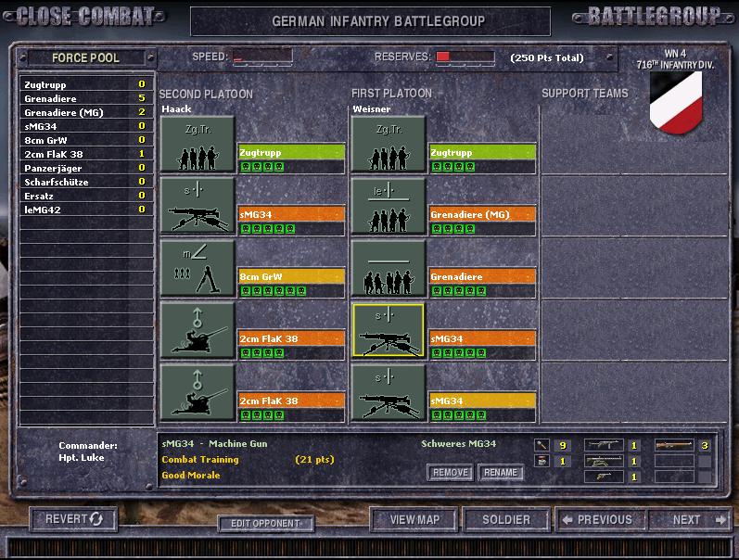Image resolution: width=739 pixels, height=560 pixels.
Task: Select Grenadiere (MG) squad icon
Action: click(389, 207)
